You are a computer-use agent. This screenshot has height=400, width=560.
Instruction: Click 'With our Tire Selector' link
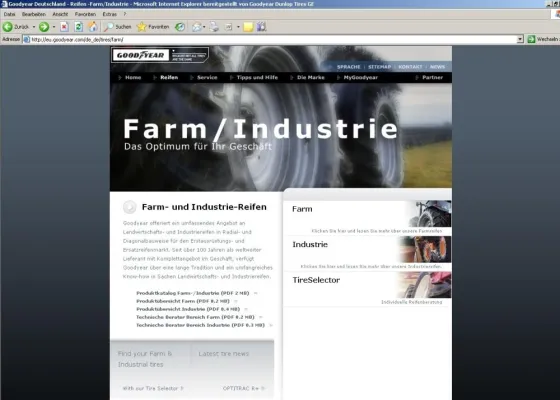[153, 388]
